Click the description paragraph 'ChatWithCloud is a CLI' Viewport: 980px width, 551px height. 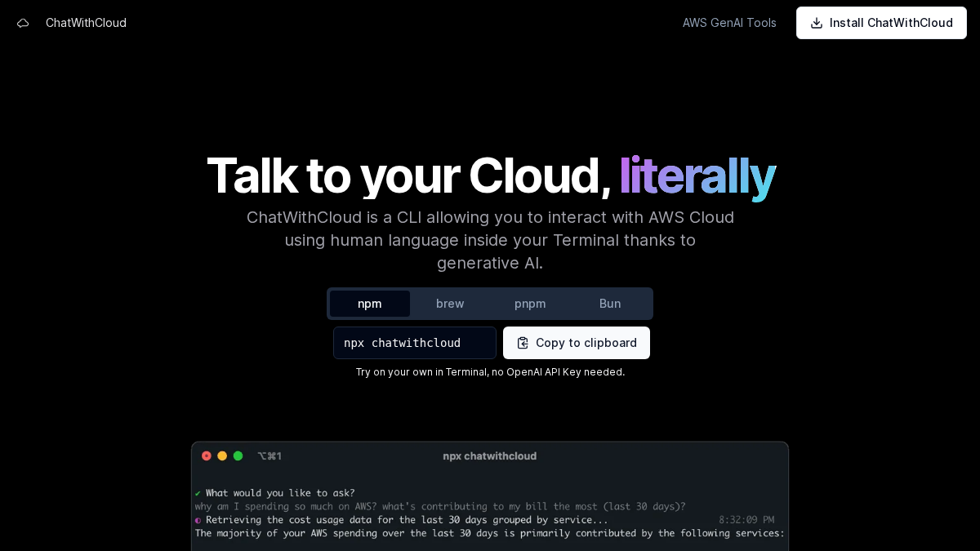[x=490, y=240]
